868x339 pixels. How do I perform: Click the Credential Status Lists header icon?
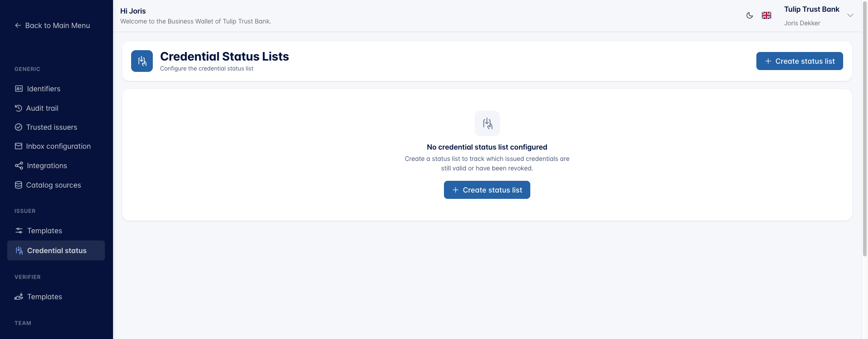[142, 61]
